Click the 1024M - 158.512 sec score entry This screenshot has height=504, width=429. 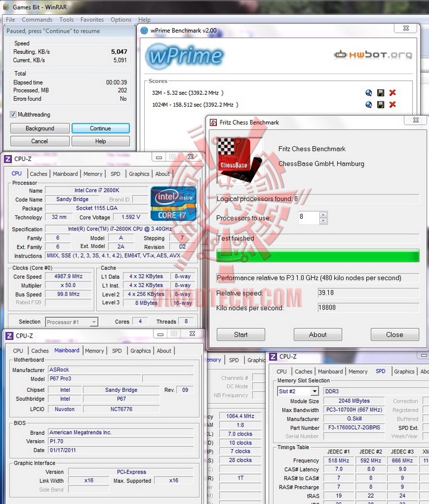click(x=195, y=105)
